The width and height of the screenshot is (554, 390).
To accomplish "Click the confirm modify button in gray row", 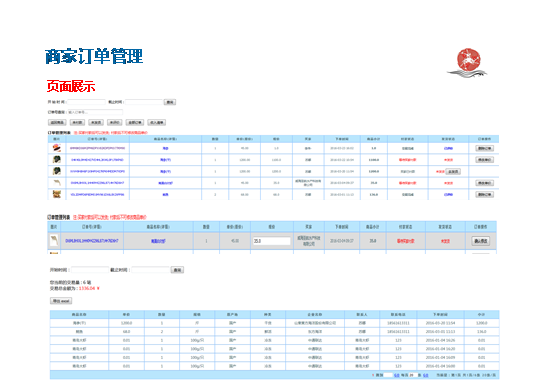I will [x=481, y=241].
